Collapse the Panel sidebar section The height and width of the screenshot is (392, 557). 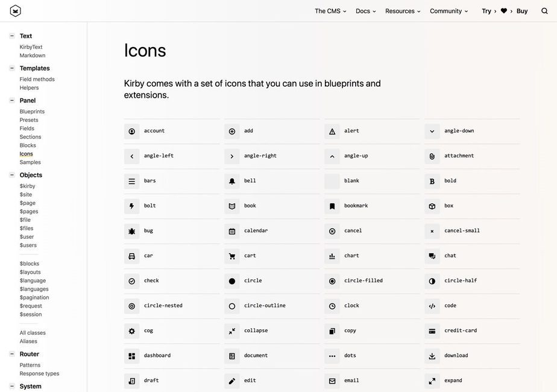(x=12, y=101)
